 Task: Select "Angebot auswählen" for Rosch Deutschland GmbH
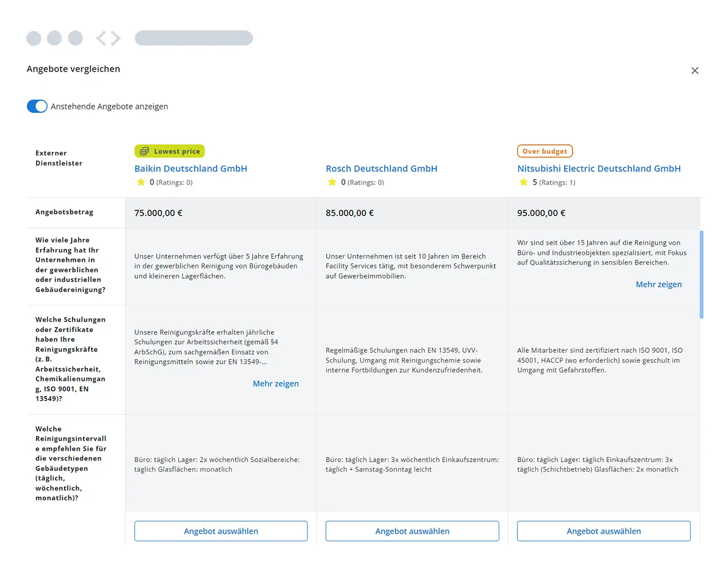[x=412, y=531]
